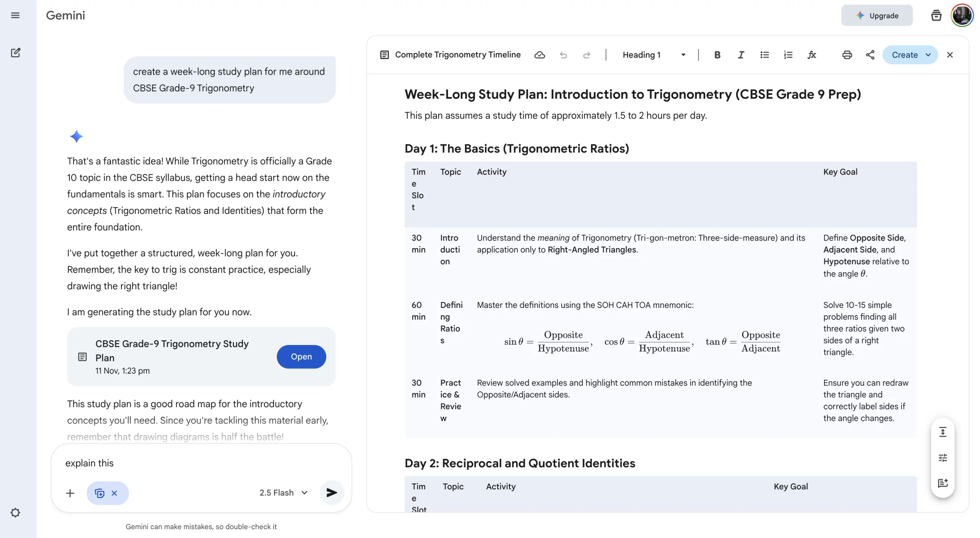Image resolution: width=980 pixels, height=538 pixels.
Task: Print the study plan document
Action: (847, 55)
